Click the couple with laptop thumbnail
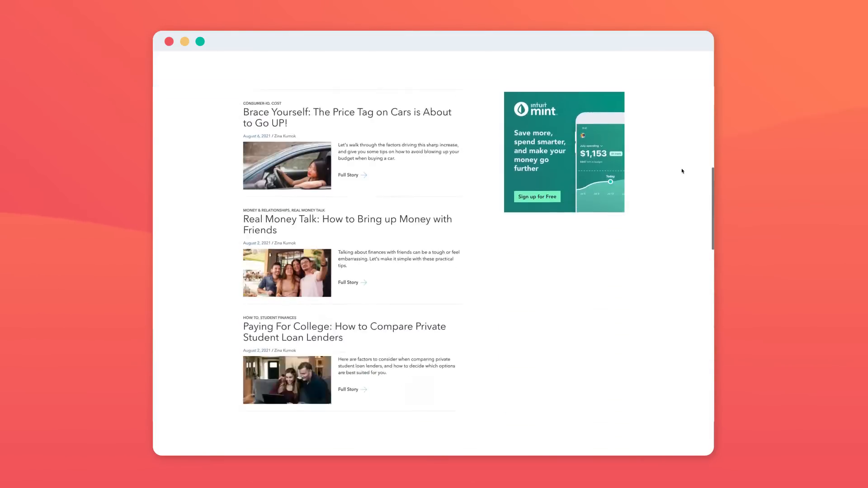The image size is (868, 488). tap(287, 380)
